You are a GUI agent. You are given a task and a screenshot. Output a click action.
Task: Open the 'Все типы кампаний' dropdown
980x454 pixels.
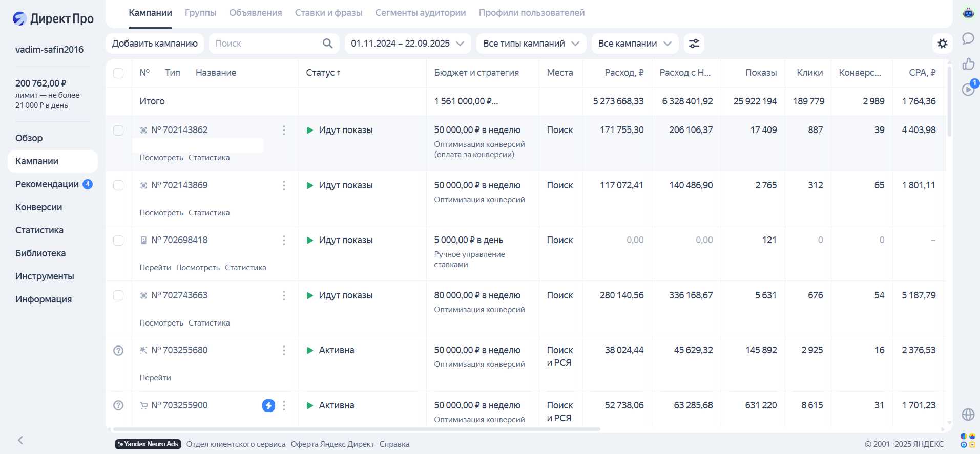click(x=531, y=44)
